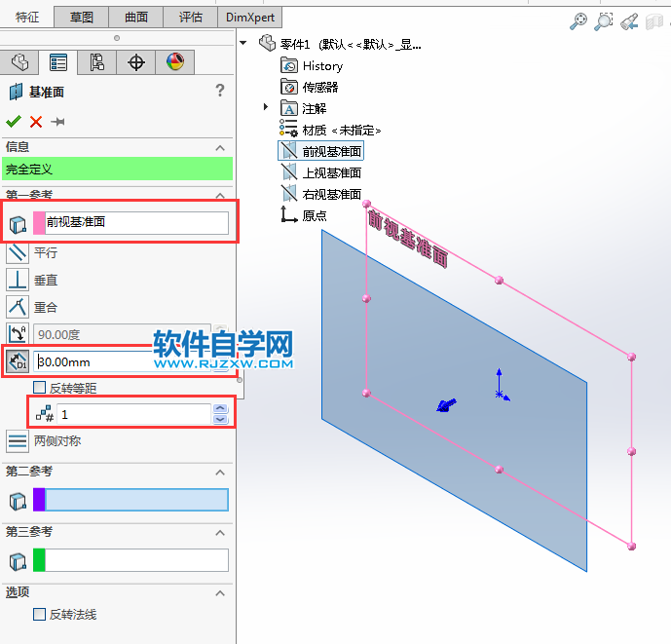
Task: Click the 原点 tree entry label
Action: coord(315,215)
